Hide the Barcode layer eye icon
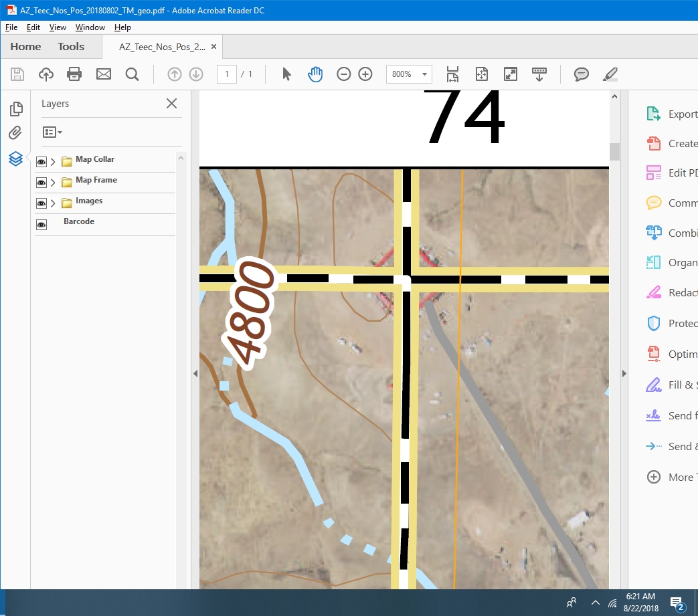Image resolution: width=698 pixels, height=616 pixels. tap(41, 225)
